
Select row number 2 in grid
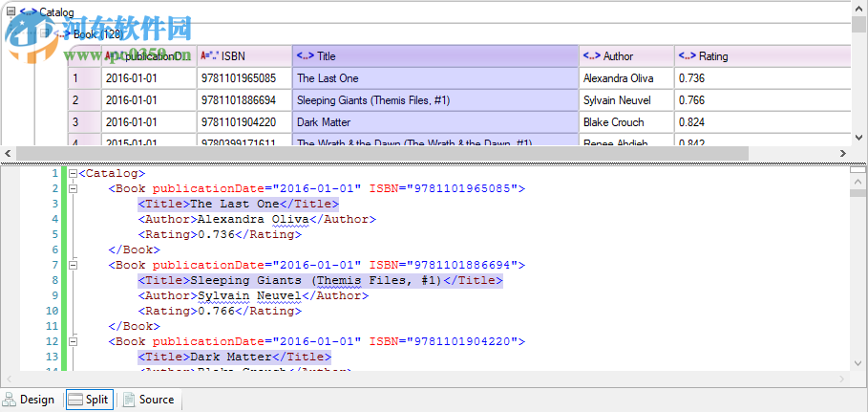pyautogui.click(x=85, y=100)
